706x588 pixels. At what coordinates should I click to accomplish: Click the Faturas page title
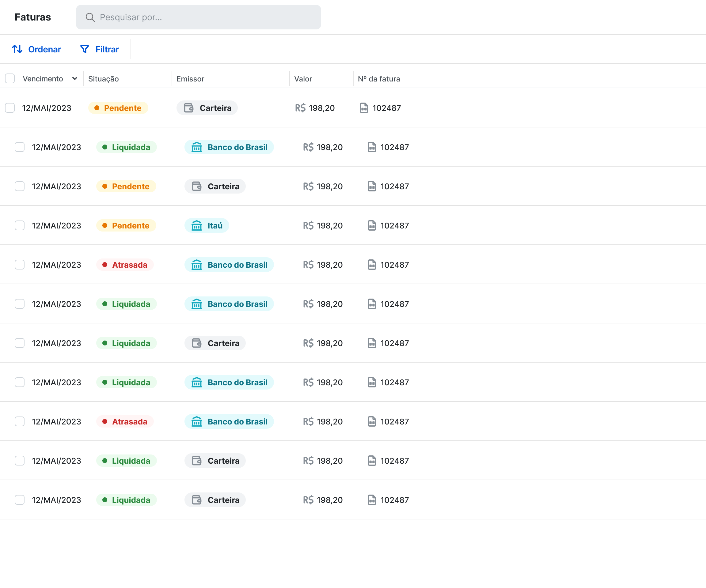(32, 17)
